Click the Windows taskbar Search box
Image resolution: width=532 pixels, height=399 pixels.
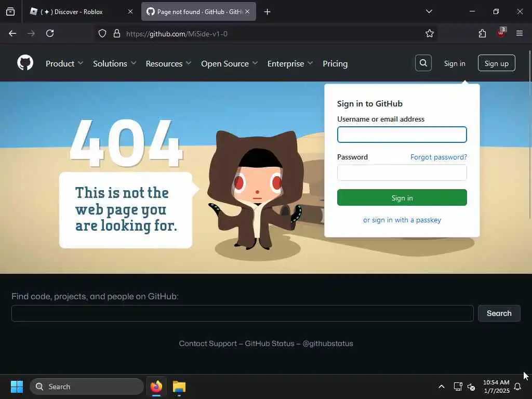87,387
